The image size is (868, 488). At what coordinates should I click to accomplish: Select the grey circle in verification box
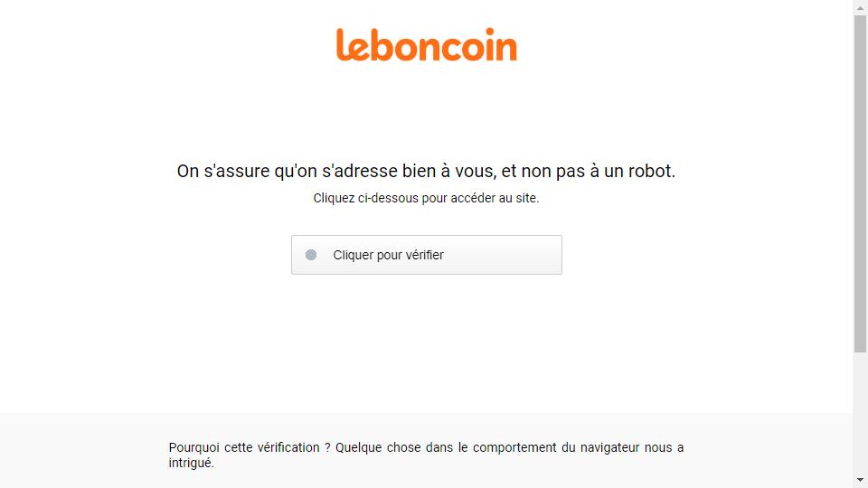click(x=311, y=255)
